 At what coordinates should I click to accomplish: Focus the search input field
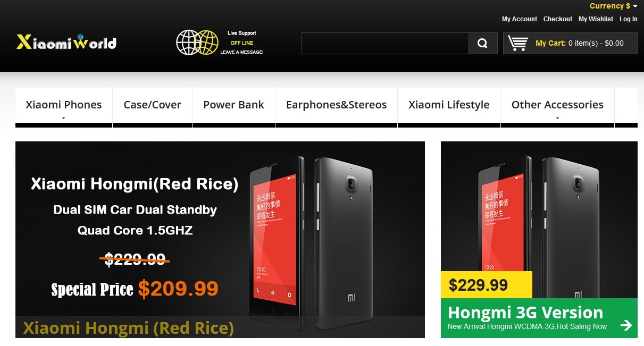(x=385, y=44)
